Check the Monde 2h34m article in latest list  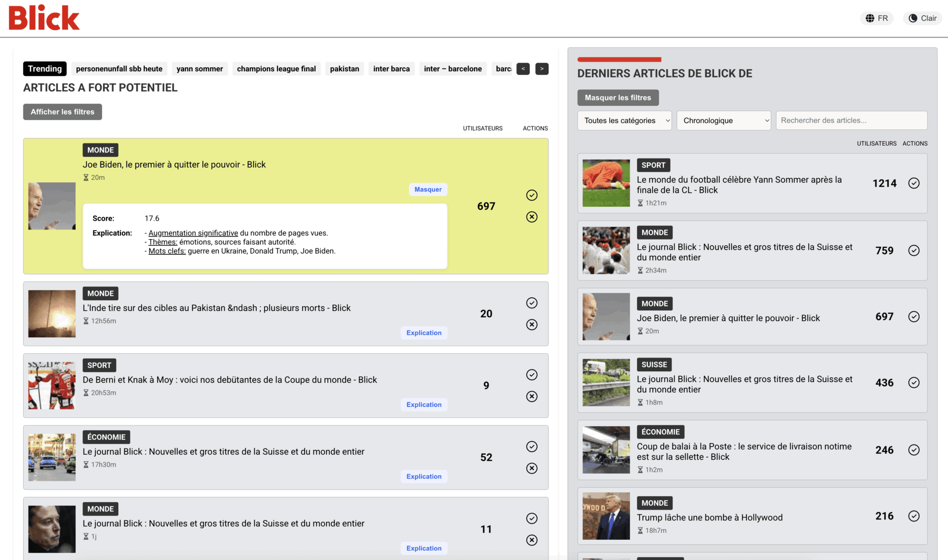tap(914, 250)
